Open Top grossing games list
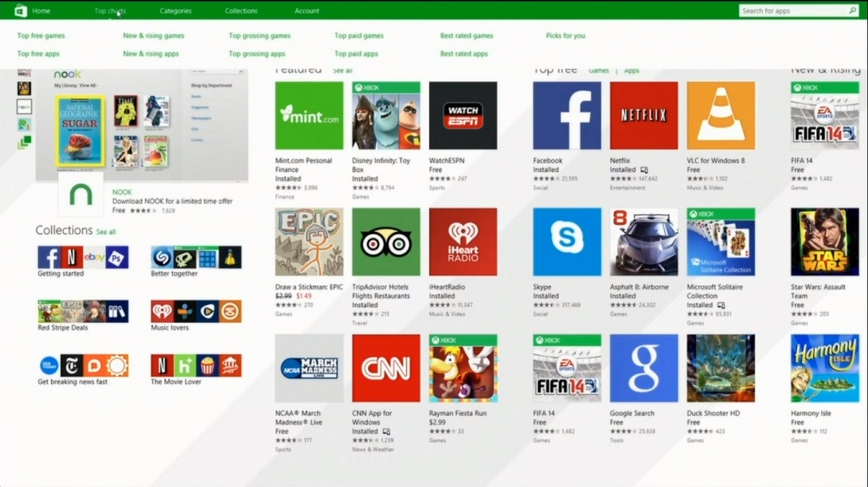The width and height of the screenshot is (868, 487). [x=259, y=36]
